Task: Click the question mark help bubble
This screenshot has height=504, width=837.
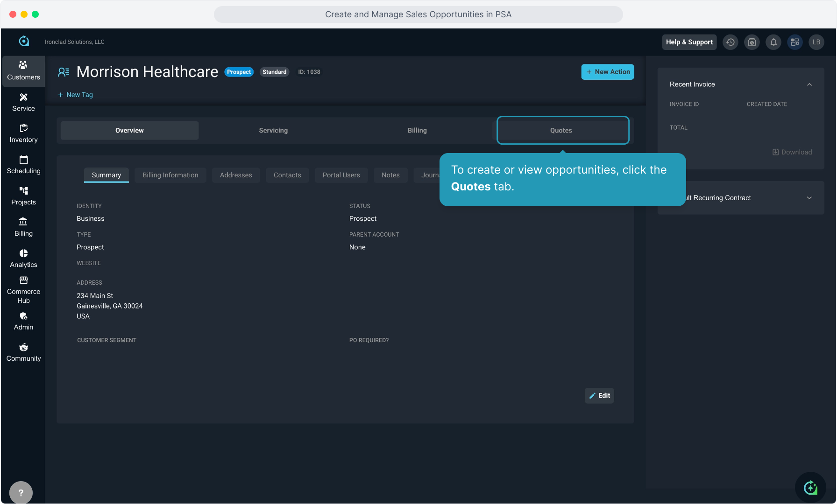Action: coord(21,492)
